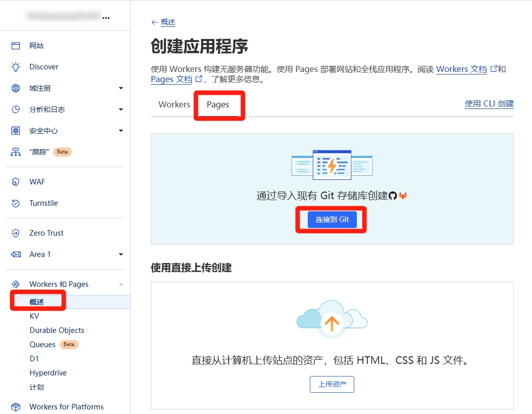This screenshot has height=414, width=532.
Task: Switch to the Workers tab
Action: pyautogui.click(x=175, y=104)
